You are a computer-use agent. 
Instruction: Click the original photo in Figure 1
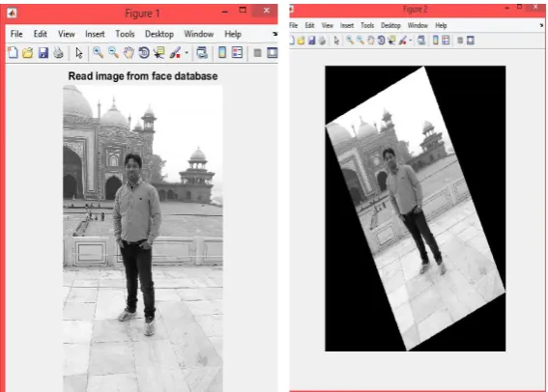click(x=143, y=238)
